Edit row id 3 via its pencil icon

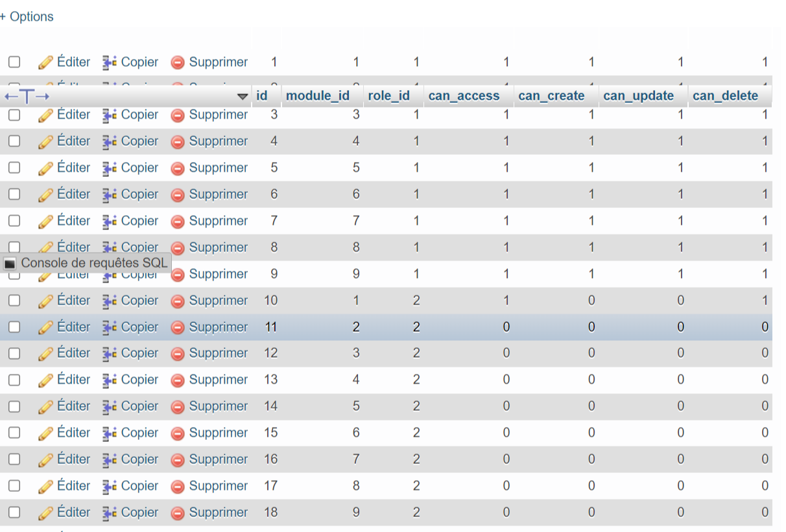pos(45,115)
